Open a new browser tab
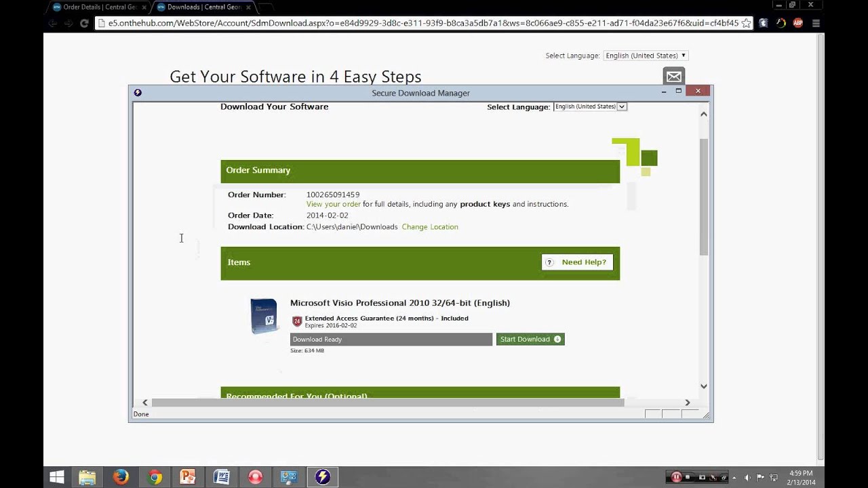This screenshot has width=868, height=488. 266,7
